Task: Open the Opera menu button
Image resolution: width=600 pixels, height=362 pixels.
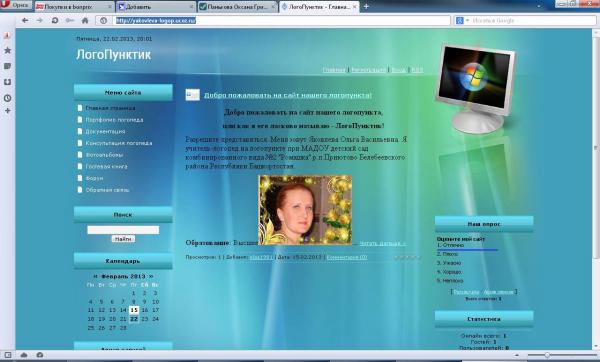Action: click(15, 5)
